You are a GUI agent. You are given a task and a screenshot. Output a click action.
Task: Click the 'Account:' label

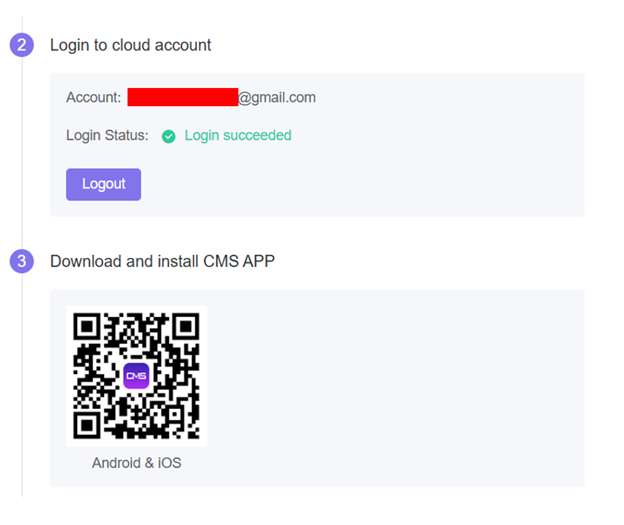coord(93,97)
